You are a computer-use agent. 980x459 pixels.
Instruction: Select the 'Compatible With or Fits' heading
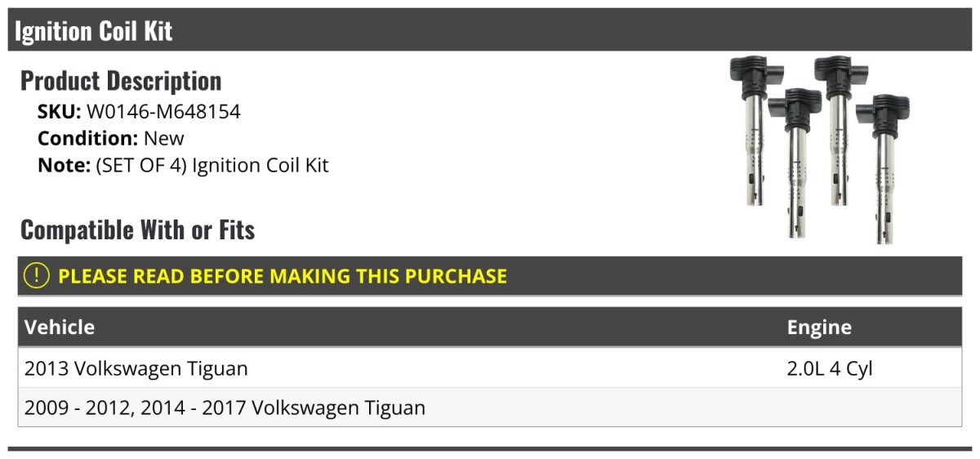pyautogui.click(x=137, y=230)
